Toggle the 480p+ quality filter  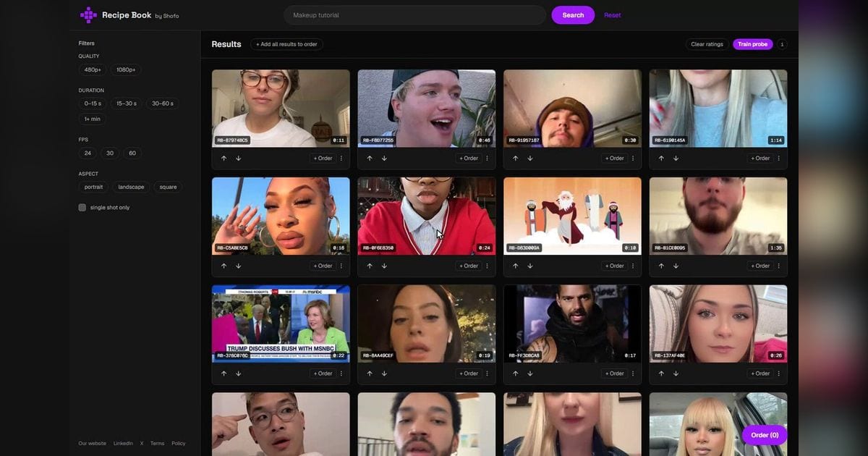93,69
